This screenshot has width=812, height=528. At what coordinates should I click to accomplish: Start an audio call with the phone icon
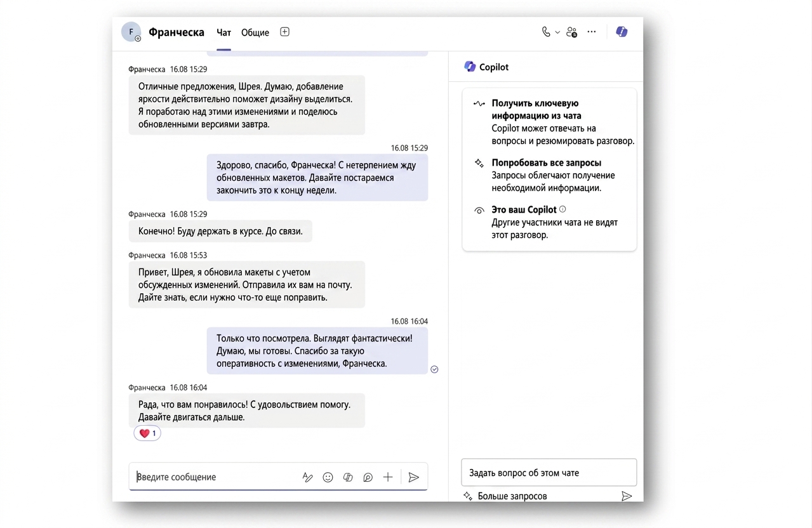click(546, 32)
